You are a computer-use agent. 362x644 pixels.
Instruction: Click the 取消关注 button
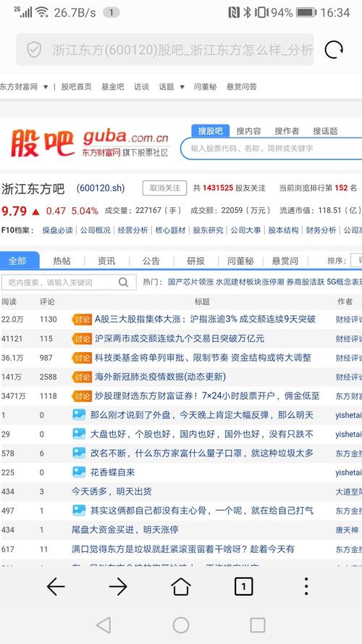(164, 188)
